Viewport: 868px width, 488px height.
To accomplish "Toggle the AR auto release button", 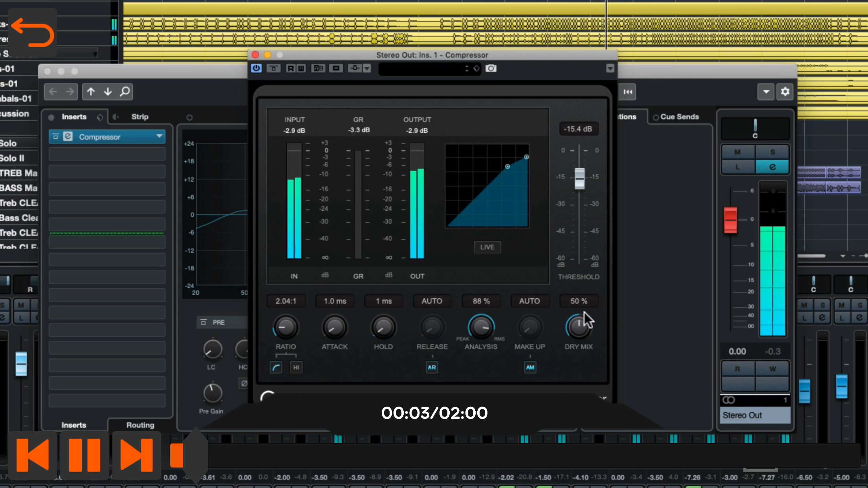I will 432,367.
